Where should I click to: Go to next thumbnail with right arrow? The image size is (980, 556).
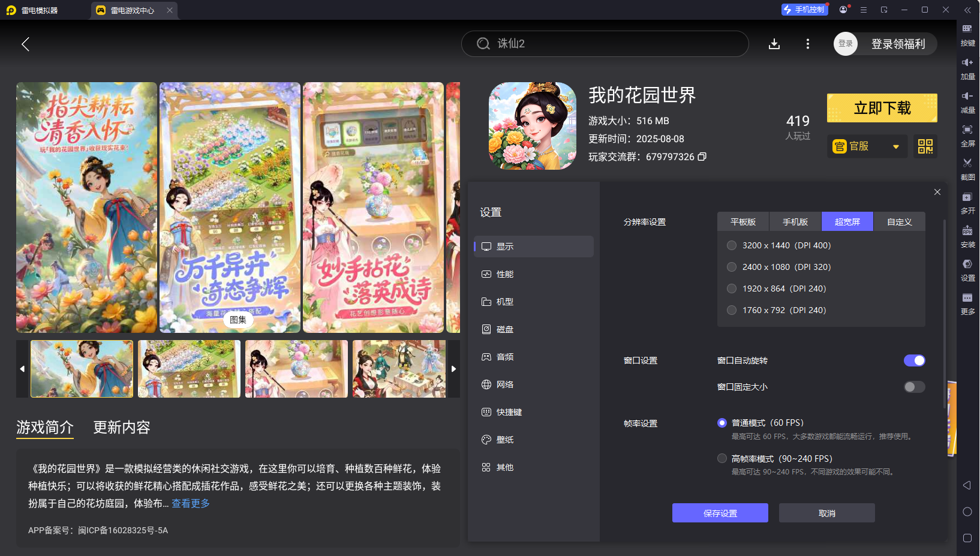454,369
